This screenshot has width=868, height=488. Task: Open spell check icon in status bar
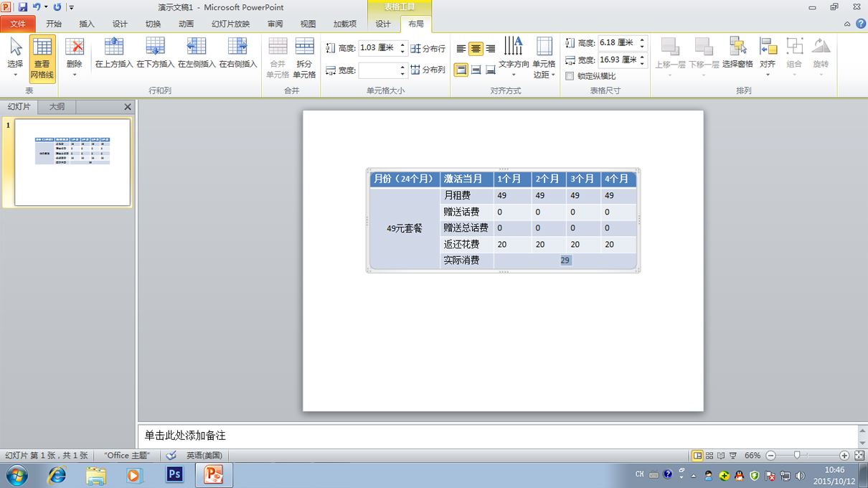pyautogui.click(x=171, y=456)
